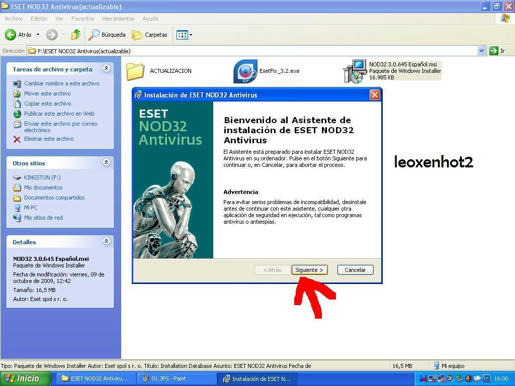Click the Inicio start button
The width and height of the screenshot is (515, 386).
25,379
